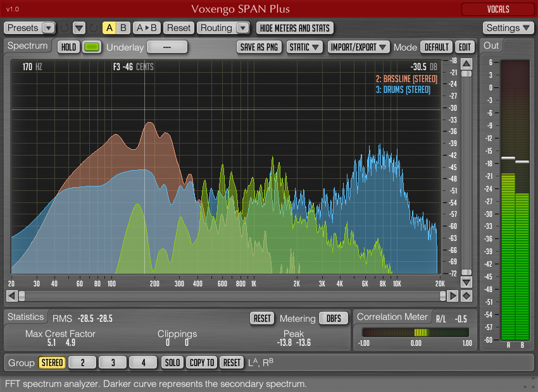This screenshot has width=538, height=392.
Task: Click the output level meter B
Action: [x=523, y=200]
